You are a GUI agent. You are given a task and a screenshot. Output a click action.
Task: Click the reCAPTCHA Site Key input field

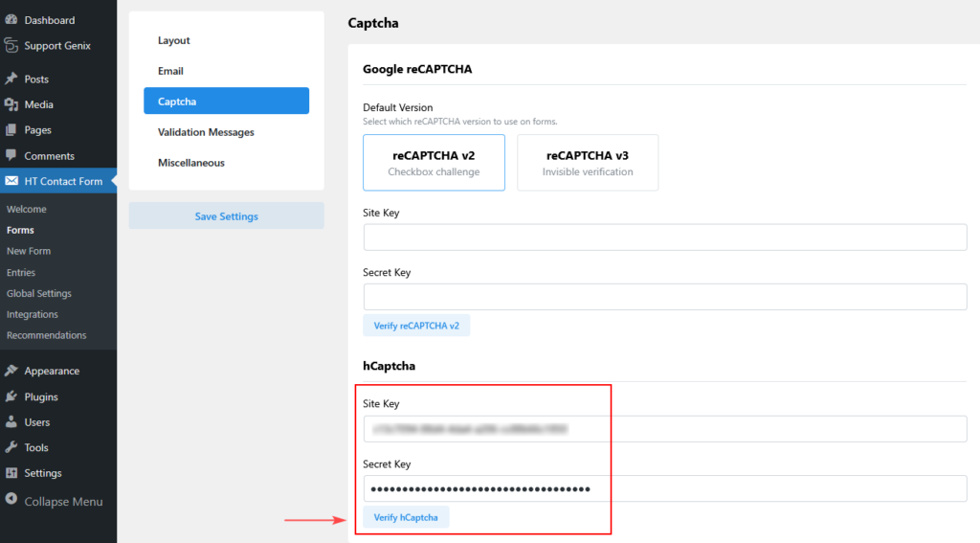(664, 238)
